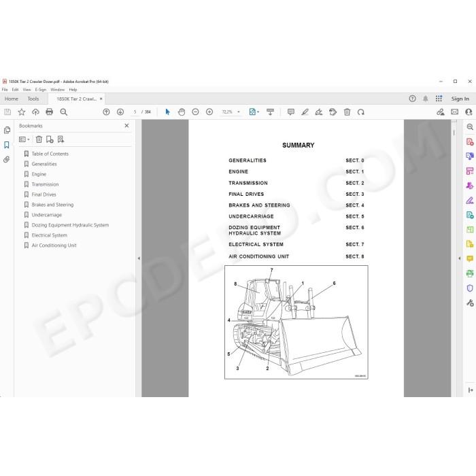The height and width of the screenshot is (476, 476).
Task: Open the help question mark icon
Action: coord(412,99)
